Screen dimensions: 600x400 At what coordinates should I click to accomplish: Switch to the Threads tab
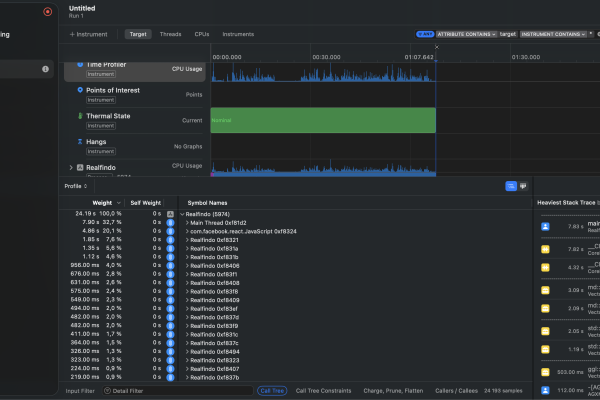tap(170, 34)
